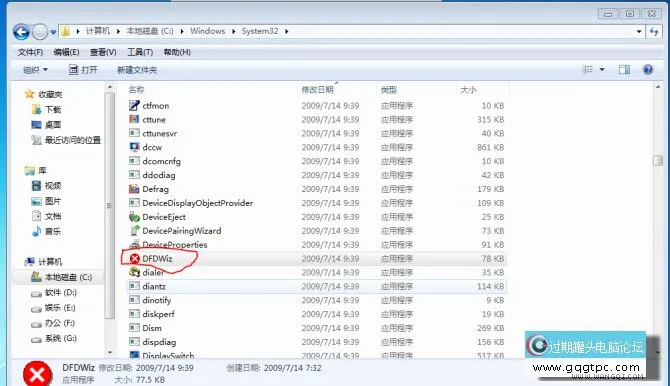Select the diskperf file icon

tap(134, 314)
